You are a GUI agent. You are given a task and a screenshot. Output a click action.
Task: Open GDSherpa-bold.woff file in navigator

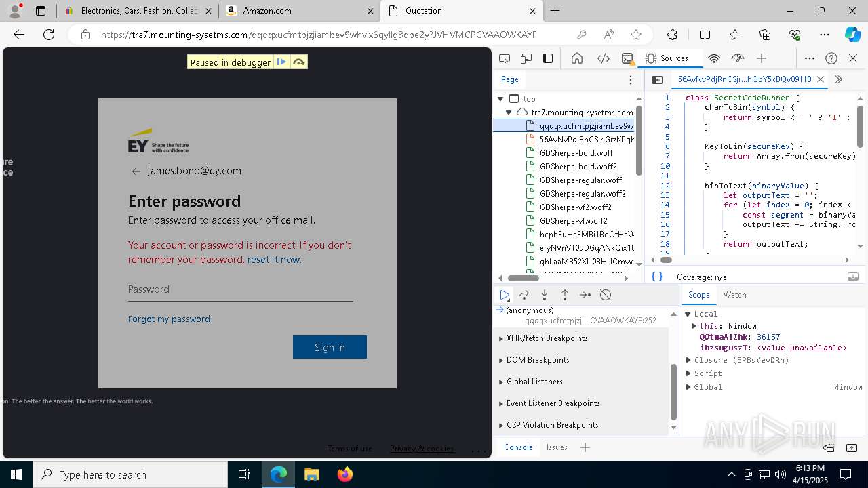point(576,153)
